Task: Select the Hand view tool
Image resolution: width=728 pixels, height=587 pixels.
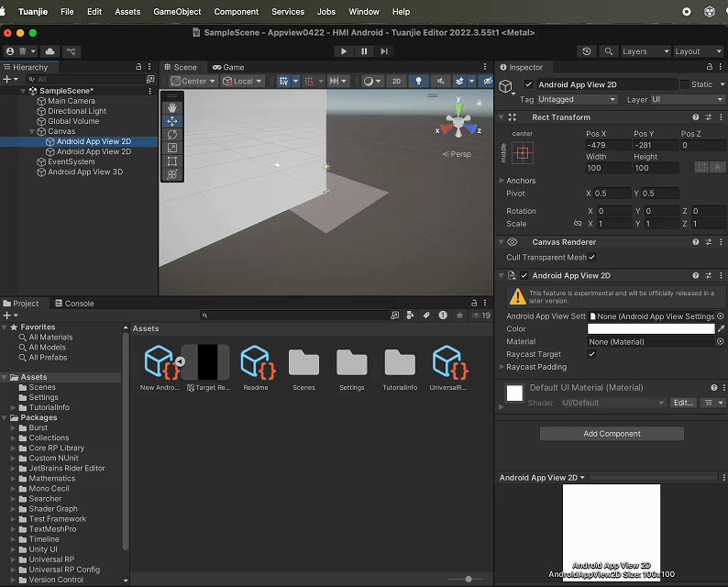Action: tap(171, 107)
